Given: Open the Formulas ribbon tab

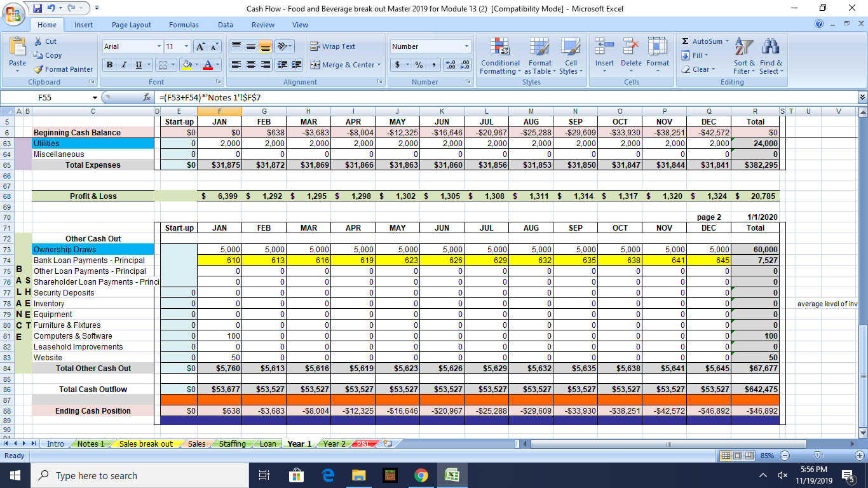Looking at the screenshot, I should [x=184, y=25].
